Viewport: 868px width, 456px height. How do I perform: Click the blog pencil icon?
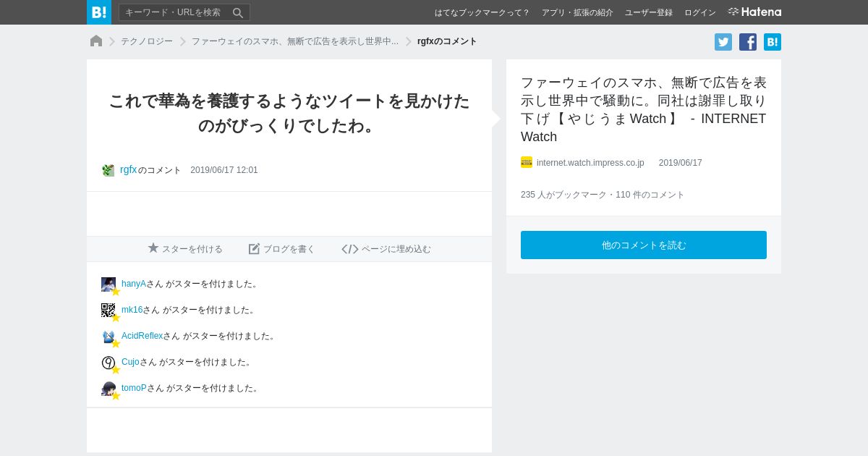tap(254, 248)
